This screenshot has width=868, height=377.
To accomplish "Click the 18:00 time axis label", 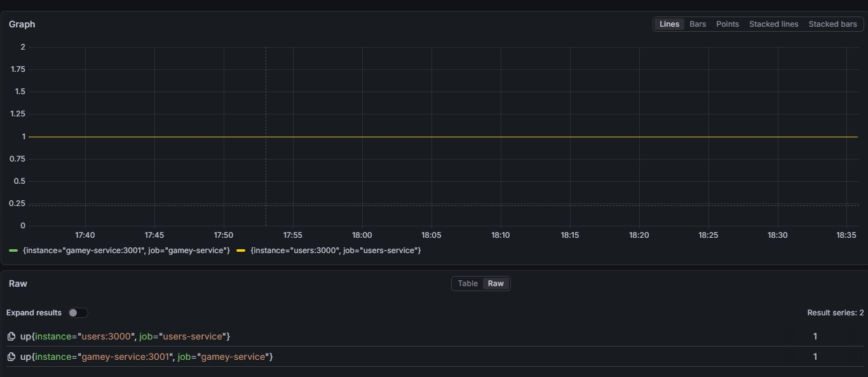I will pos(362,235).
